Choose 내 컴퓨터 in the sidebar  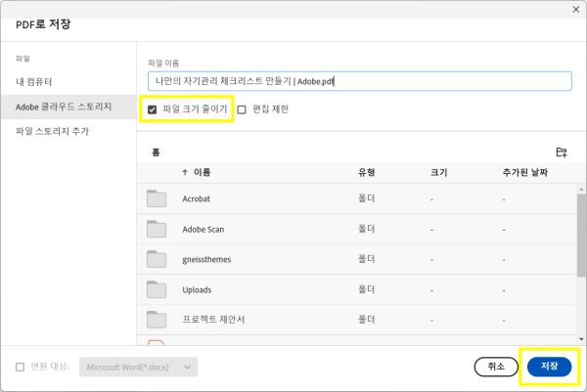33,82
